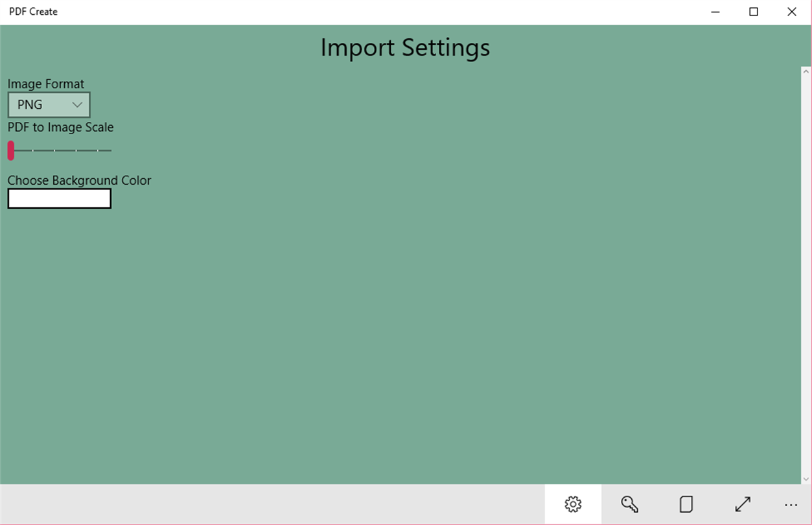
Task: Expand the chevron next to PNG
Action: click(77, 105)
